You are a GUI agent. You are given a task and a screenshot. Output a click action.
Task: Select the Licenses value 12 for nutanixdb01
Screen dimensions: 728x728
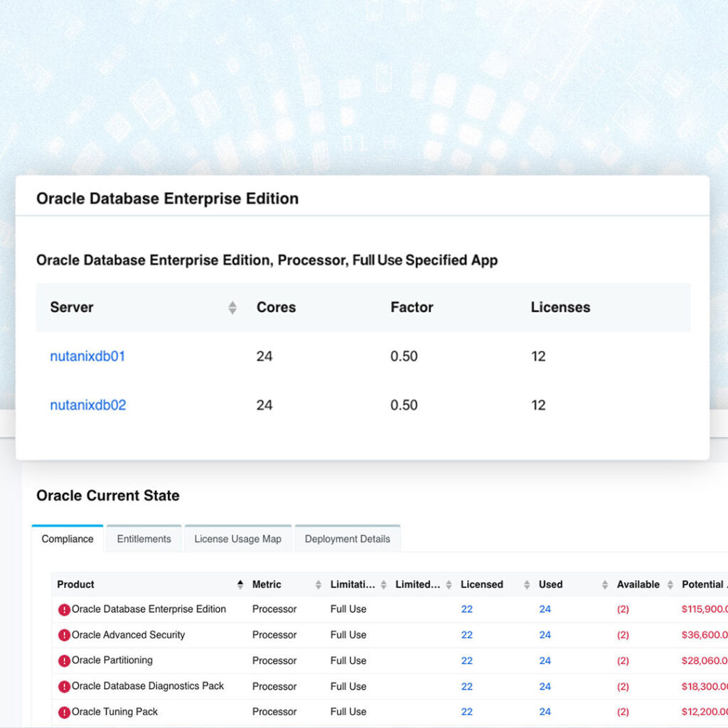point(538,356)
